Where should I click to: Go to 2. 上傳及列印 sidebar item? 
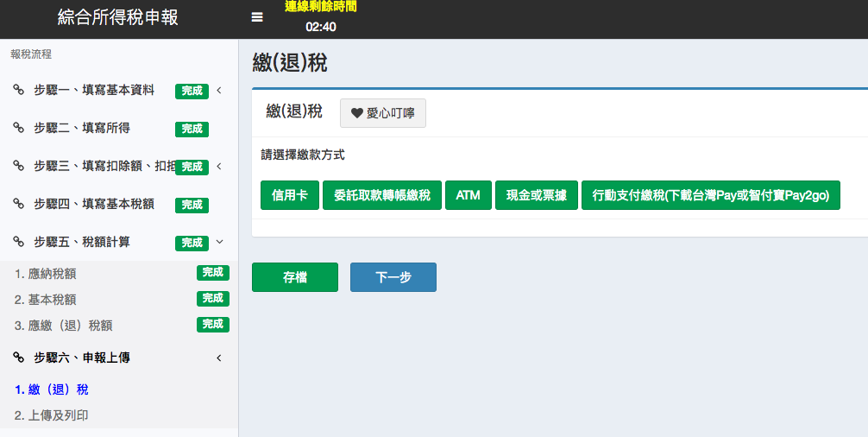coord(52,415)
